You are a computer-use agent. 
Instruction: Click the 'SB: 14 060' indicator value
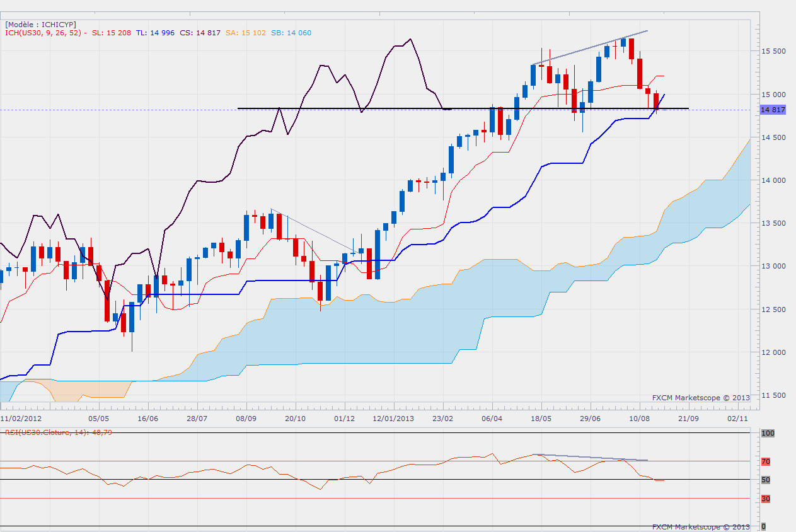(x=291, y=33)
